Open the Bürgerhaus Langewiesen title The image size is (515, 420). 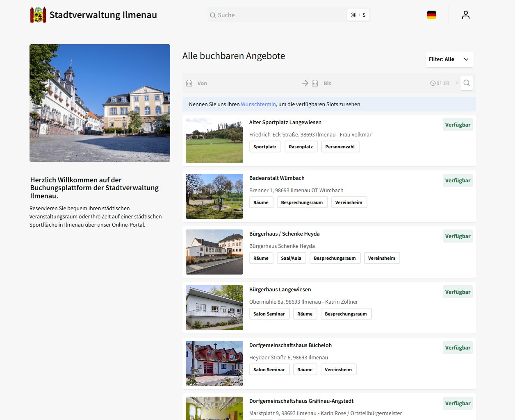[280, 289]
